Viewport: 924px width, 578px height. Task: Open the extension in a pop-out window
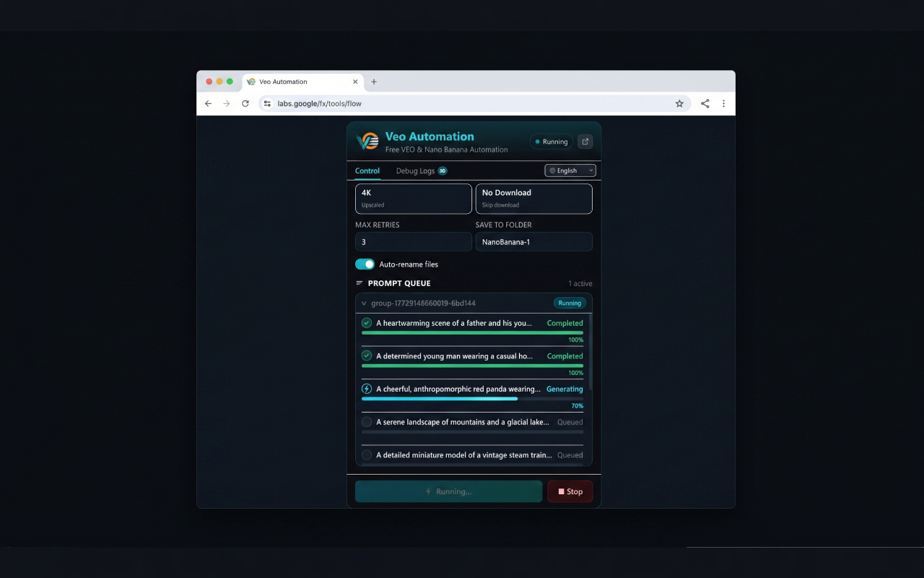[585, 142]
